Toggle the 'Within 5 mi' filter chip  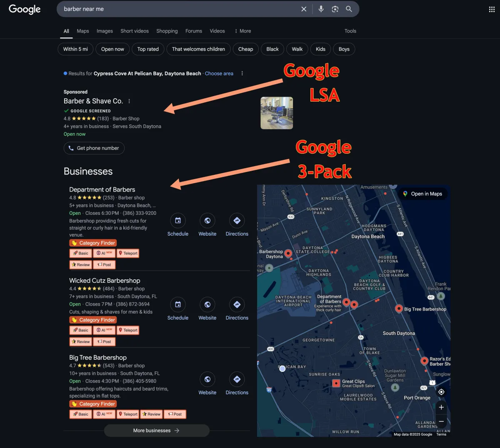coord(75,49)
